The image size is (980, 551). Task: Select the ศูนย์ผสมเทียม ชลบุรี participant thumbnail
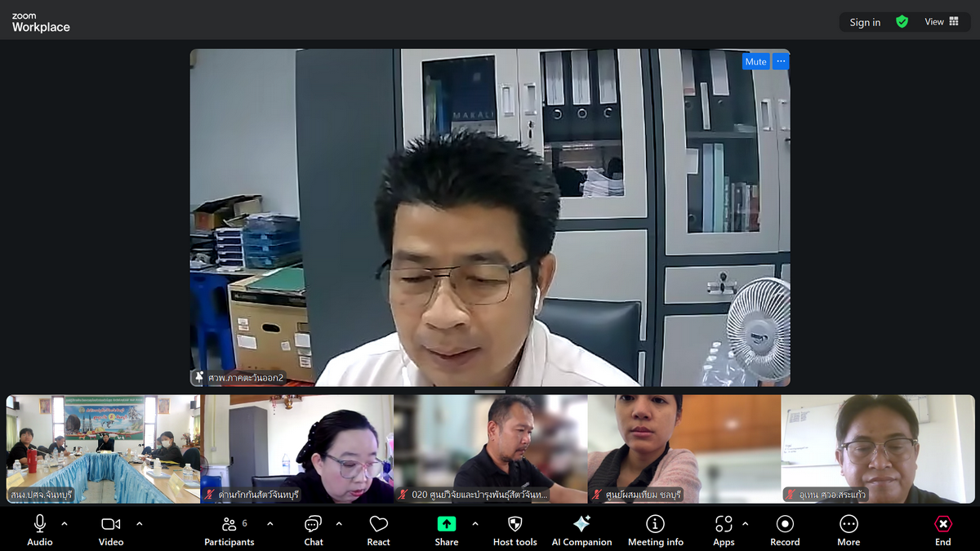tap(684, 449)
